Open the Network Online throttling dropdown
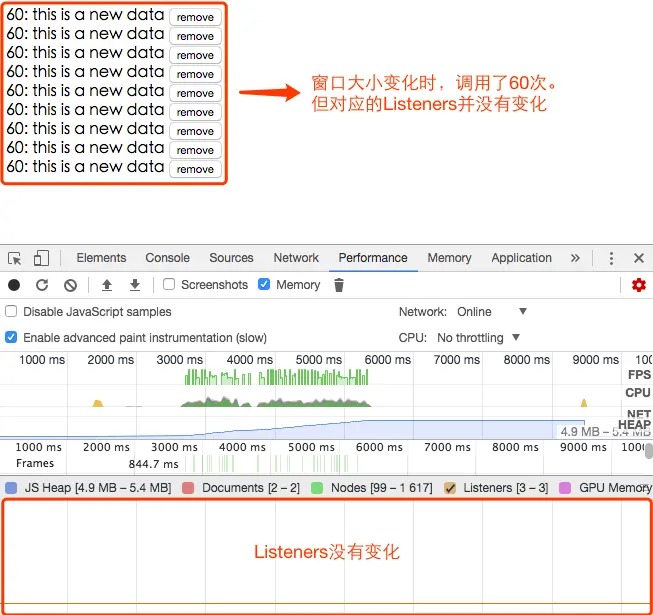 [x=492, y=311]
